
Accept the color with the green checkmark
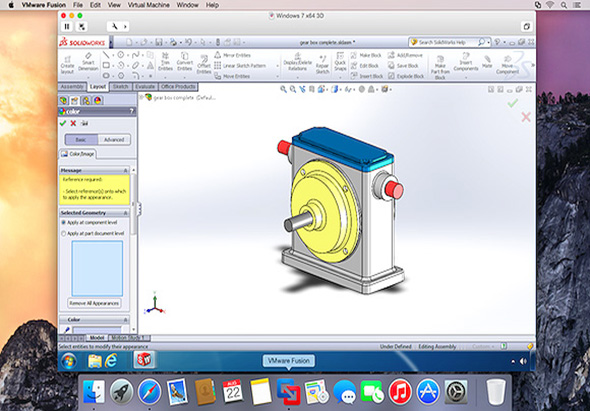tap(63, 123)
